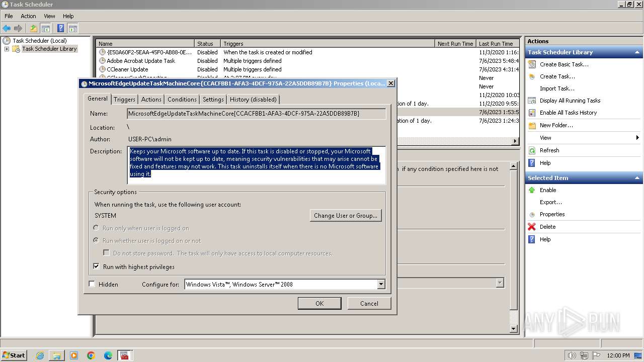Click the volume speaker tray icon
Image resolution: width=644 pixels, height=362 pixels.
click(x=572, y=355)
